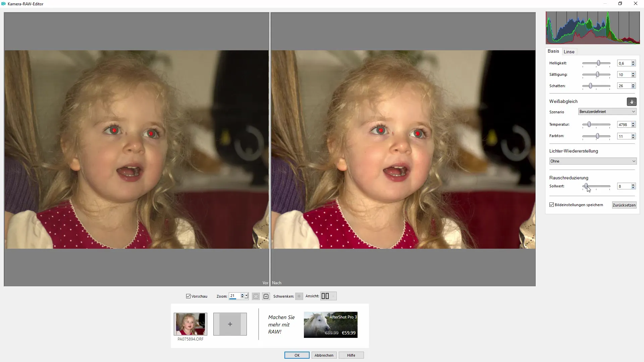This screenshot has width=644, height=362.
Task: Click the Weißabgleich section heading
Action: (x=563, y=101)
